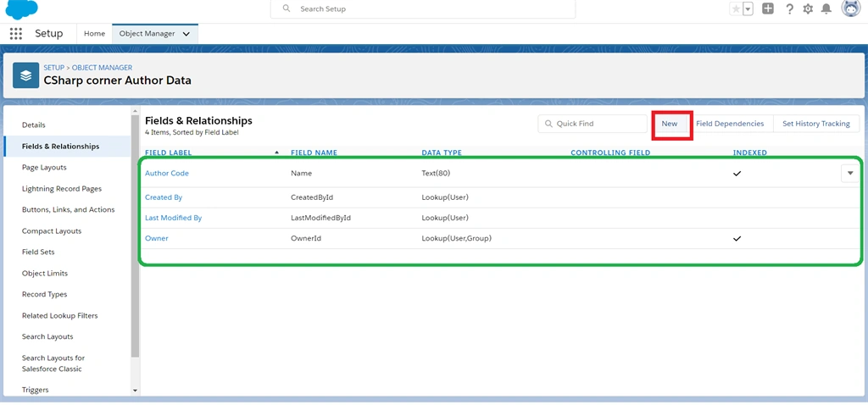This screenshot has width=868, height=405.
Task: Click the Lookup(User,Group) data type cell
Action: point(457,238)
